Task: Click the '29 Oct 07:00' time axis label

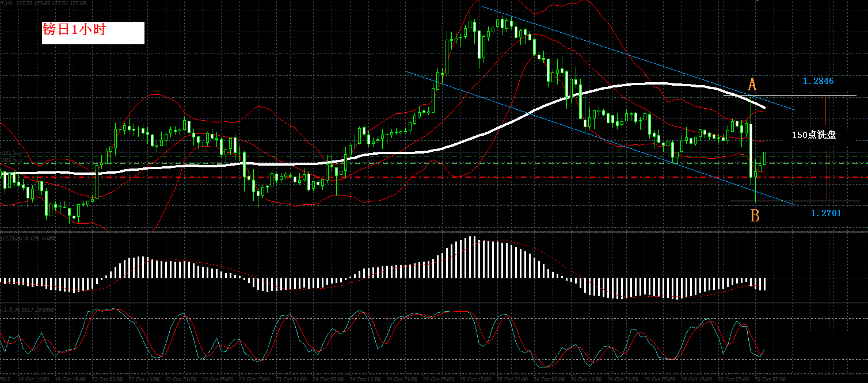Action: [x=660, y=379]
